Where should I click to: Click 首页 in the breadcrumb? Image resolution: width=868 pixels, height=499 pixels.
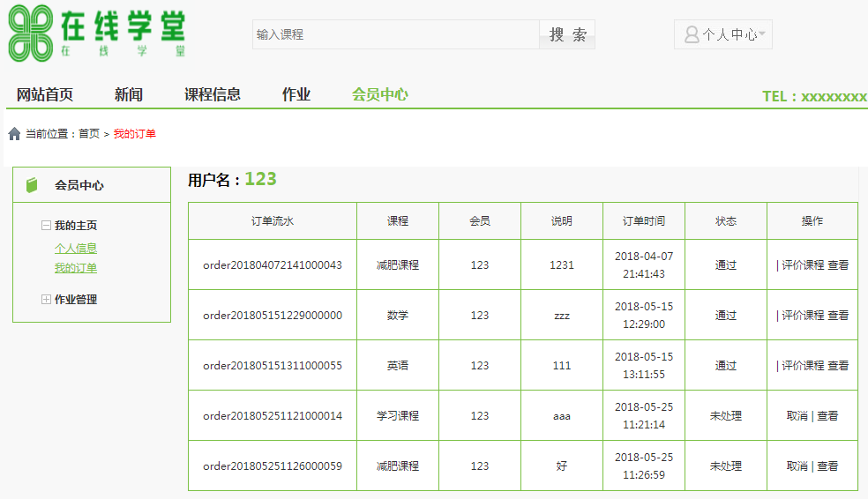click(89, 134)
